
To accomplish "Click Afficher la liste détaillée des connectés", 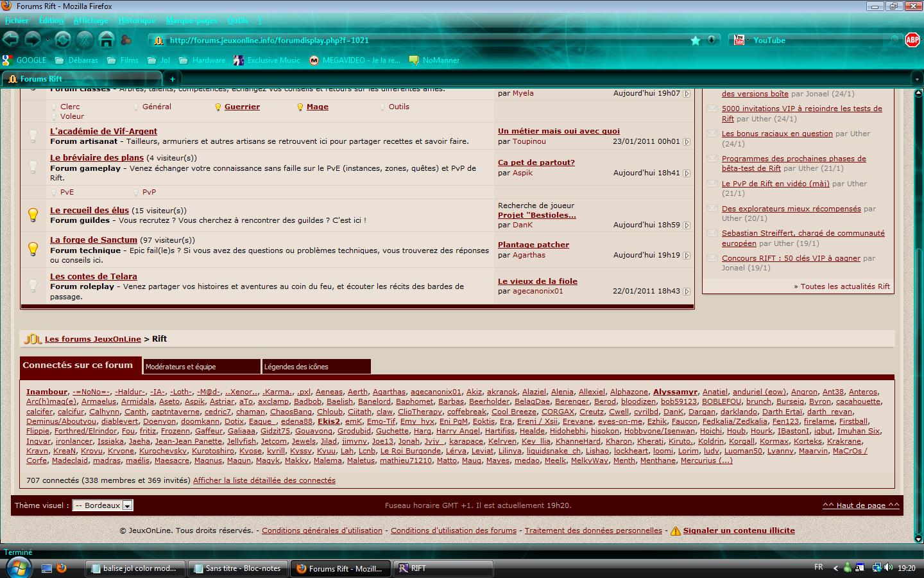I will (x=264, y=480).
